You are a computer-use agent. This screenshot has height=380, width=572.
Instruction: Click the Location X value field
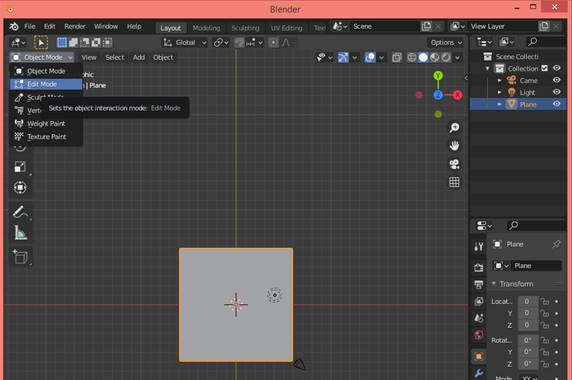coord(527,302)
